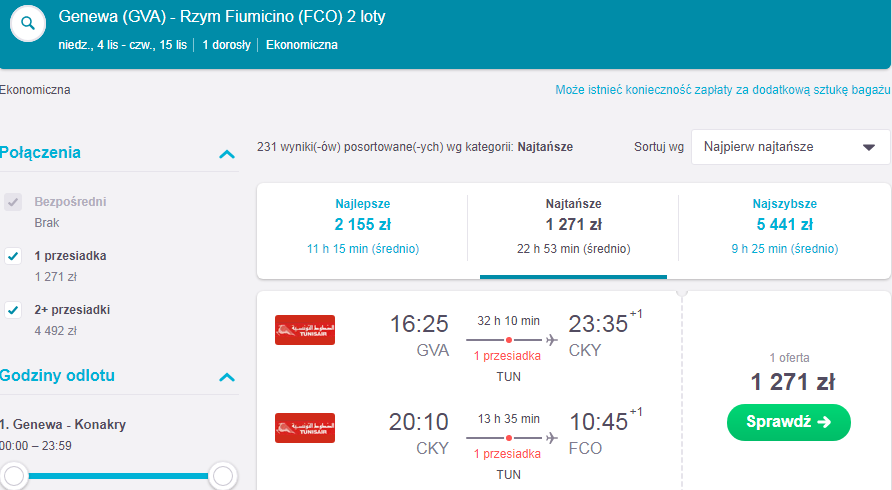892x490 pixels.
Task: Open the Najpierw najtańsze sort dropdown
Action: tap(790, 147)
